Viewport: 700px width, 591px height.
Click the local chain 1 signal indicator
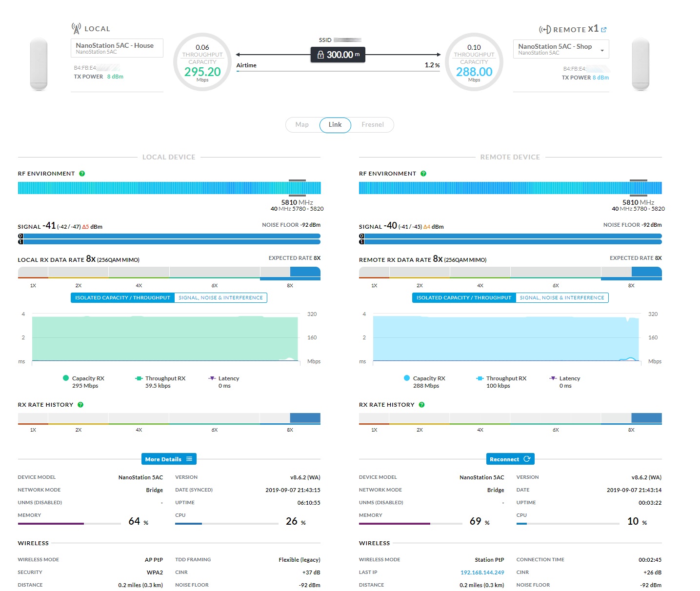20,242
